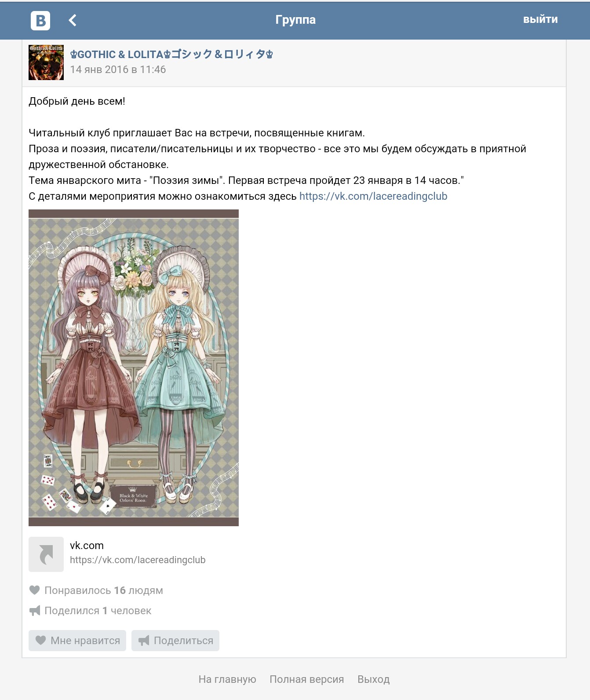Open the Gothic & Lolita group avatar
The height and width of the screenshot is (700, 590).
(x=46, y=62)
